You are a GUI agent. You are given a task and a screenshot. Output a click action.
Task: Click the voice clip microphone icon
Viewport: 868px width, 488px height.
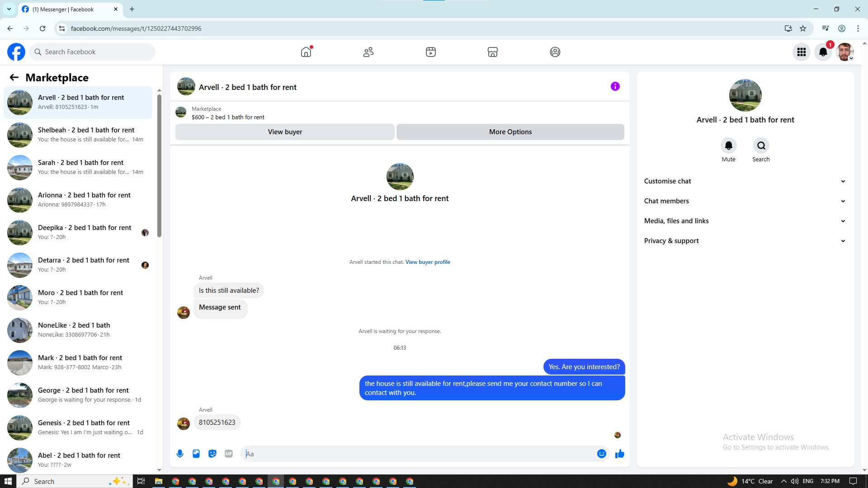(x=180, y=454)
